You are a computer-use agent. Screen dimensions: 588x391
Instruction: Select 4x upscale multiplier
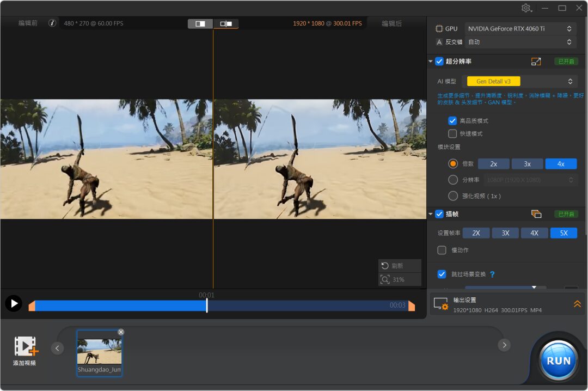coord(561,164)
